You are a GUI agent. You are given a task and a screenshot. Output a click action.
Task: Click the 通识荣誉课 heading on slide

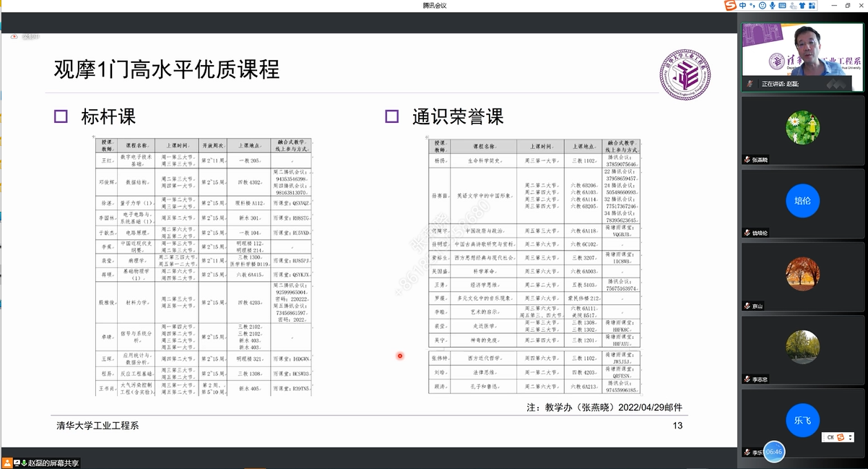(x=458, y=116)
